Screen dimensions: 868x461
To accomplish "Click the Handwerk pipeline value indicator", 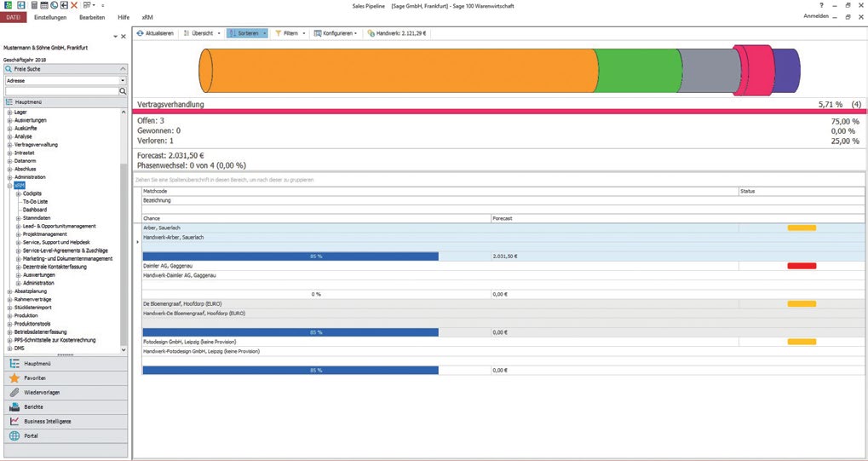I will [x=397, y=33].
